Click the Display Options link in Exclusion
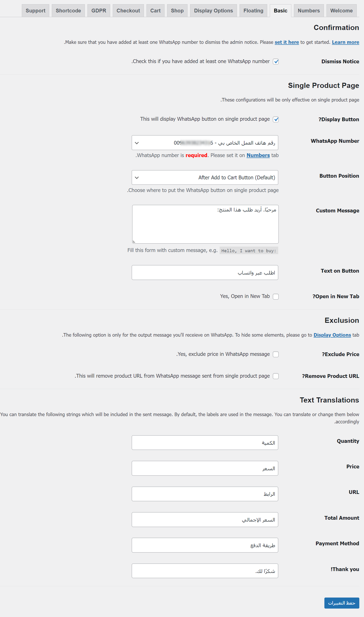The height and width of the screenshot is (617, 364). (332, 335)
